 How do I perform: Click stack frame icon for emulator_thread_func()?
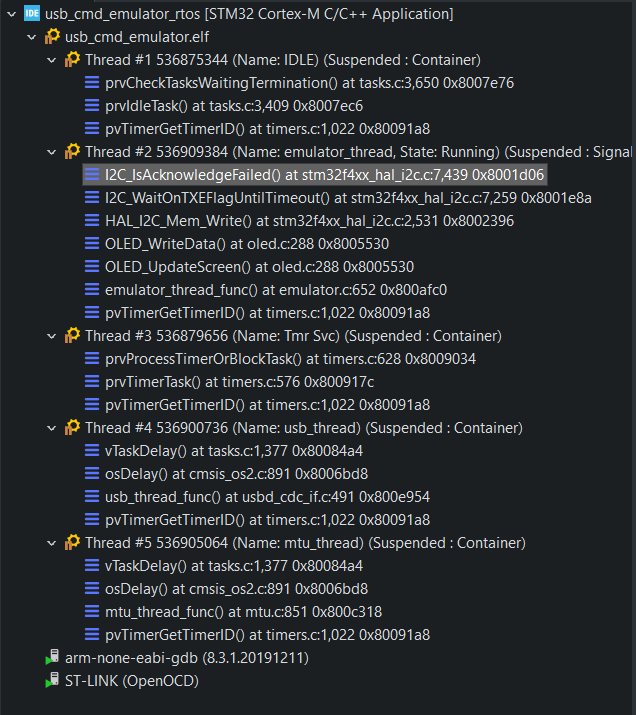[92, 290]
